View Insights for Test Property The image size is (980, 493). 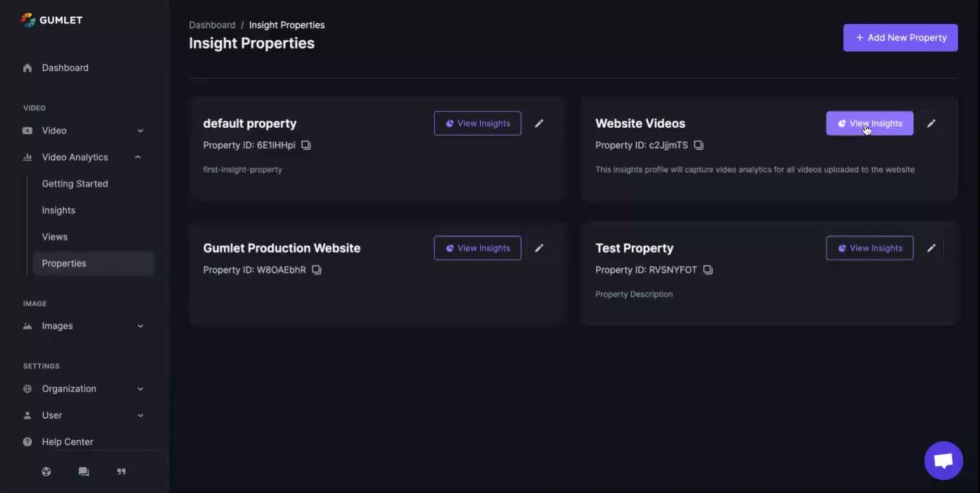[x=869, y=248]
